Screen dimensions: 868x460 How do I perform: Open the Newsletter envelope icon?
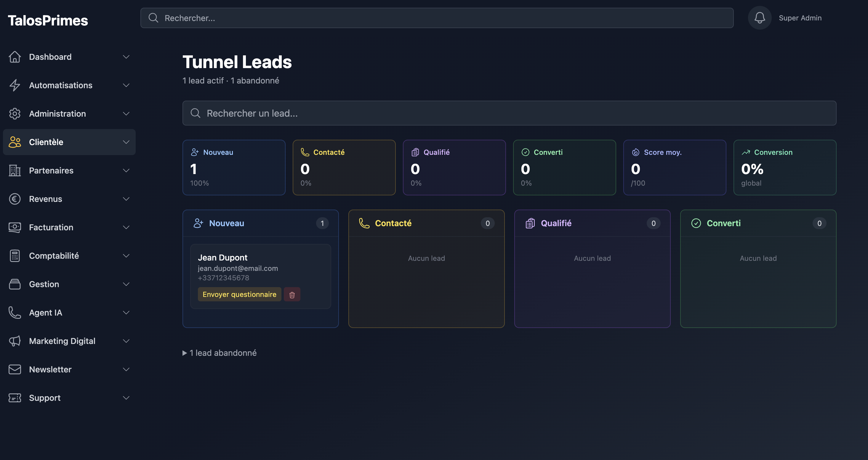coord(15,369)
